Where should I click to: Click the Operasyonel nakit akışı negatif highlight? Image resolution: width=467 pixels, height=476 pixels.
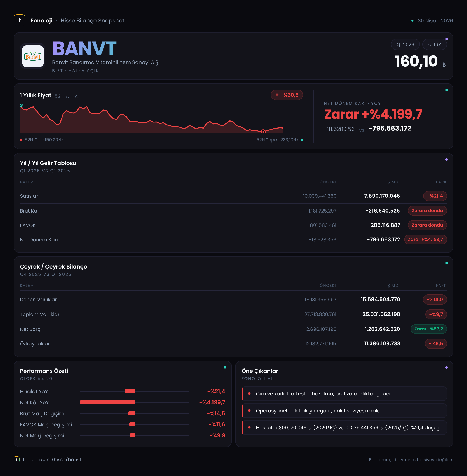[x=344, y=410]
